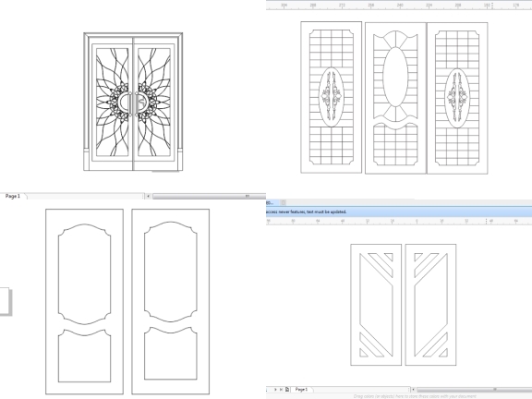Jump to last page arrow icon

[x=282, y=390]
